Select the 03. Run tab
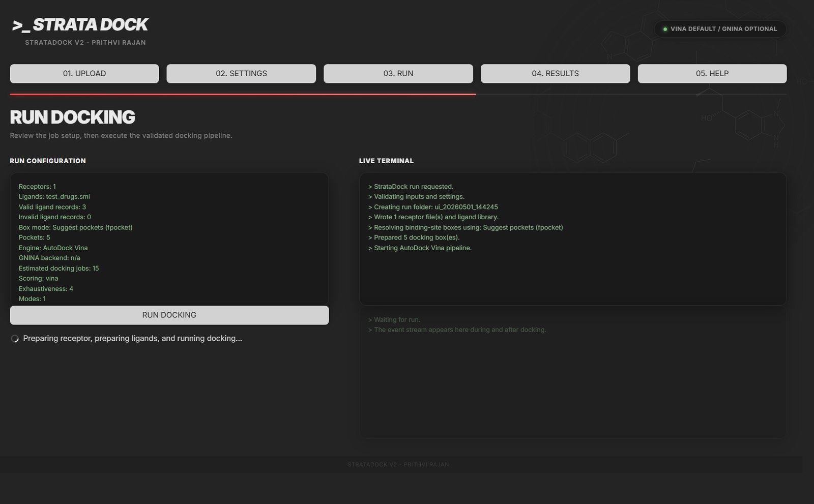 point(398,73)
